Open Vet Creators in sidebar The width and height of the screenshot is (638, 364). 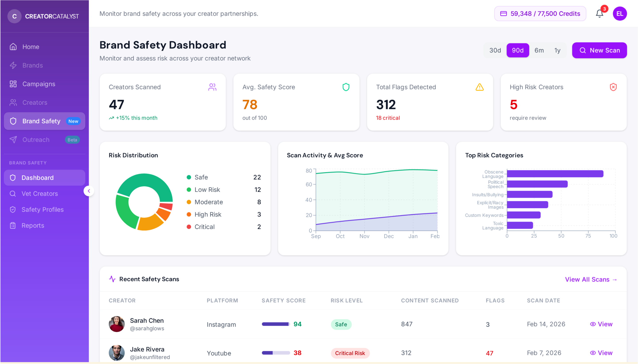click(x=40, y=193)
